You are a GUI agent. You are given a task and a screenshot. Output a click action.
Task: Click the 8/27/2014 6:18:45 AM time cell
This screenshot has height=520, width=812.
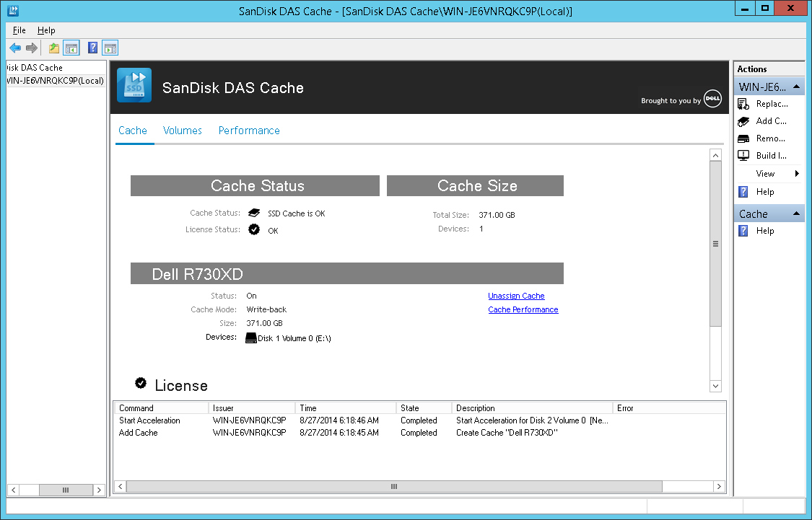339,433
